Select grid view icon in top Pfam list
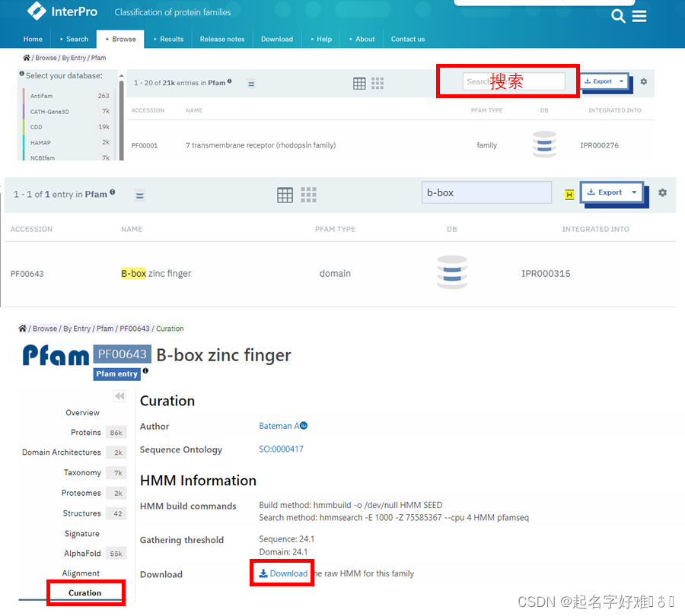 (377, 83)
